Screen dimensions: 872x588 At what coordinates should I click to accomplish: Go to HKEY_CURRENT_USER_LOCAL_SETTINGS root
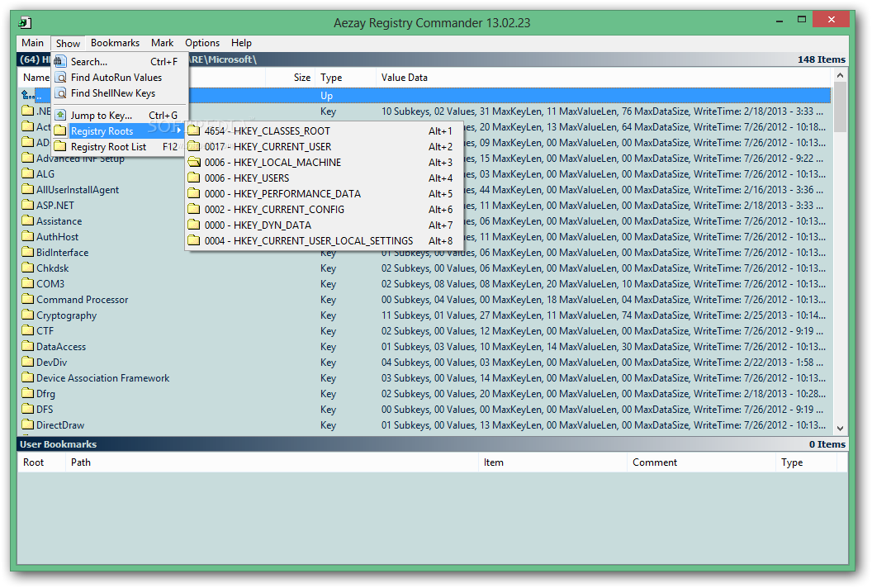[x=325, y=241]
